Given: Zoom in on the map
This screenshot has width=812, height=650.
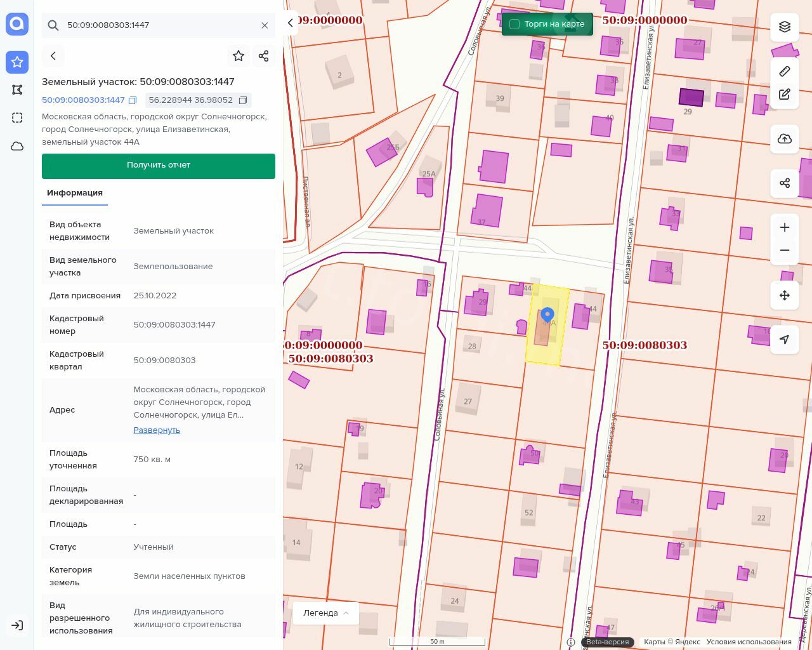Looking at the screenshot, I should click(785, 227).
